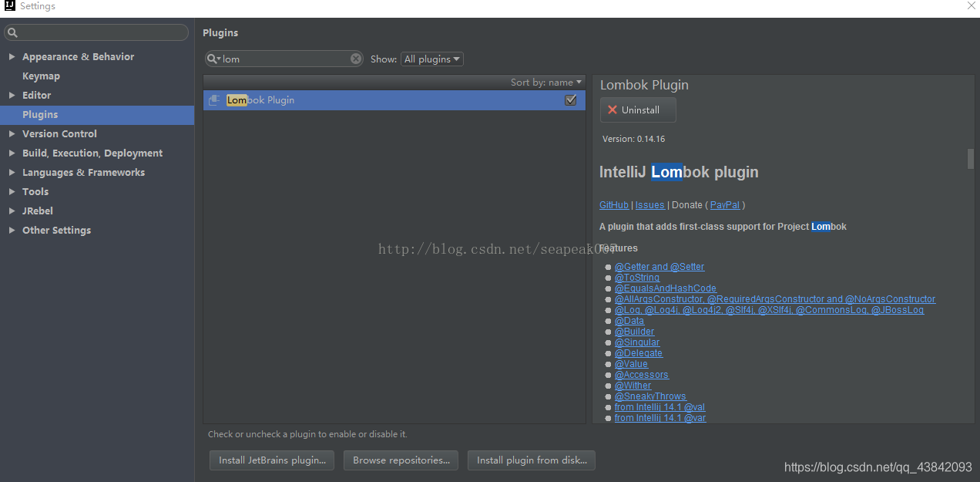Screen dimensions: 980x482
Task: Open the @Builder link
Action: tap(634, 332)
